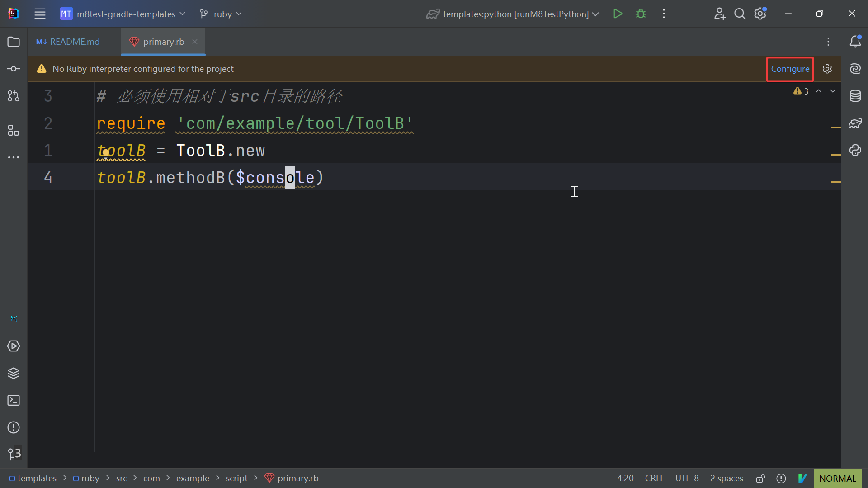868x488 pixels.
Task: Jump to next highlighted warning arrow
Action: click(832, 91)
